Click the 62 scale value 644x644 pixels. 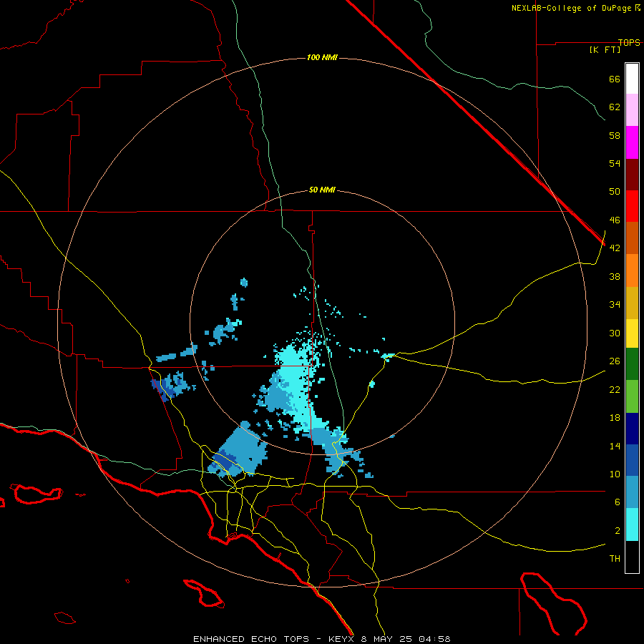coord(615,107)
